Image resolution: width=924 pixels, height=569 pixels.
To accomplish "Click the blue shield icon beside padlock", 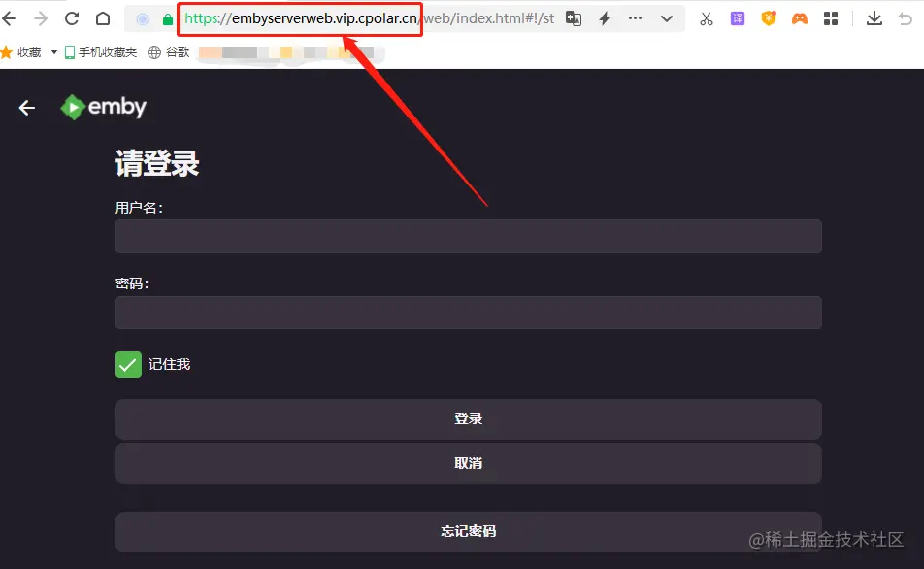I will pos(143,19).
